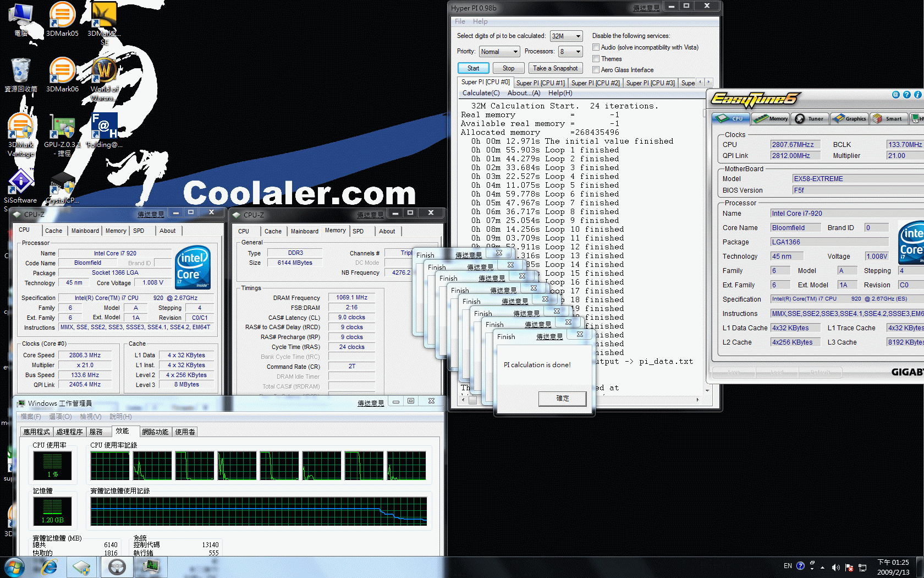Image resolution: width=924 pixels, height=578 pixels.
Task: Click the gear-wheel application taskbar icon
Action: [117, 567]
